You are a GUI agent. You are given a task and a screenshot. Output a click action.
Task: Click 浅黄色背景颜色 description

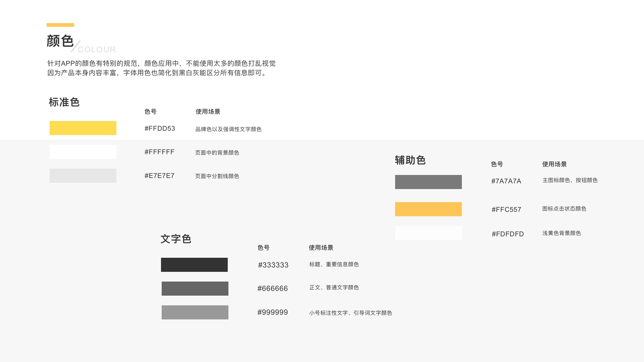pos(561,233)
